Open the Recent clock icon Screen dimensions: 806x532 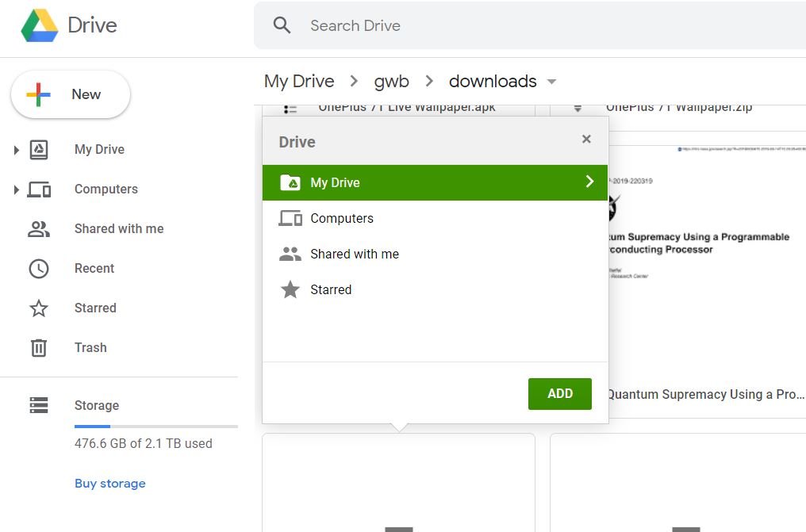38,268
